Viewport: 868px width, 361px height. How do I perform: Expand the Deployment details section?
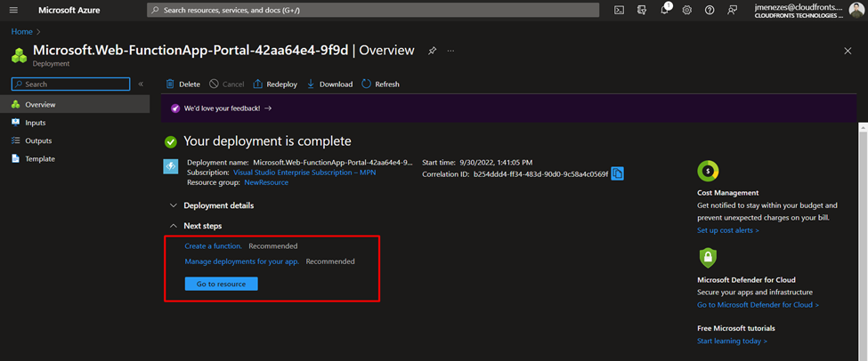pyautogui.click(x=212, y=205)
